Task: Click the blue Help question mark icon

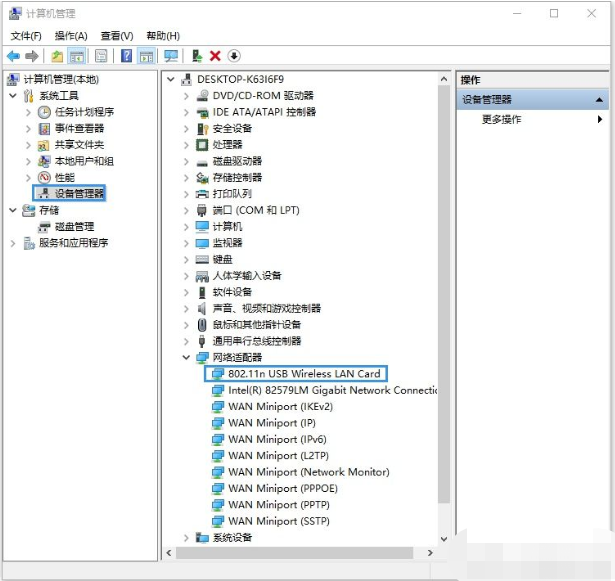Action: tap(126, 56)
